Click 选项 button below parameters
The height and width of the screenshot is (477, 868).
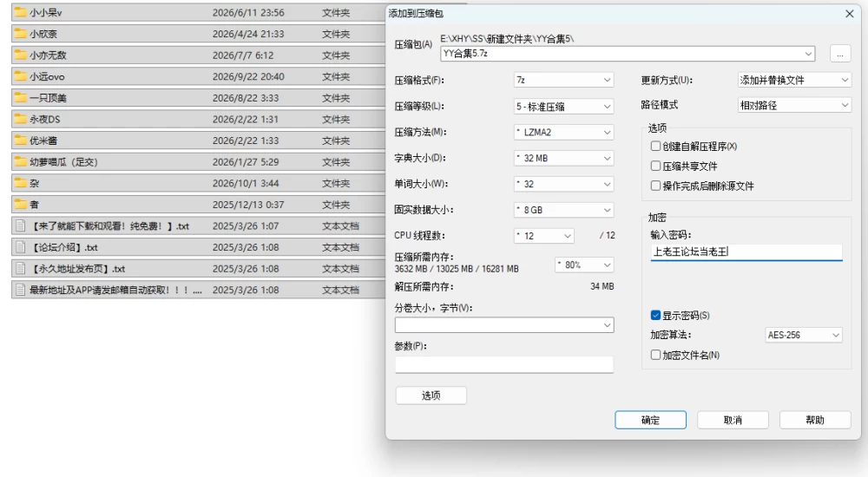click(431, 395)
